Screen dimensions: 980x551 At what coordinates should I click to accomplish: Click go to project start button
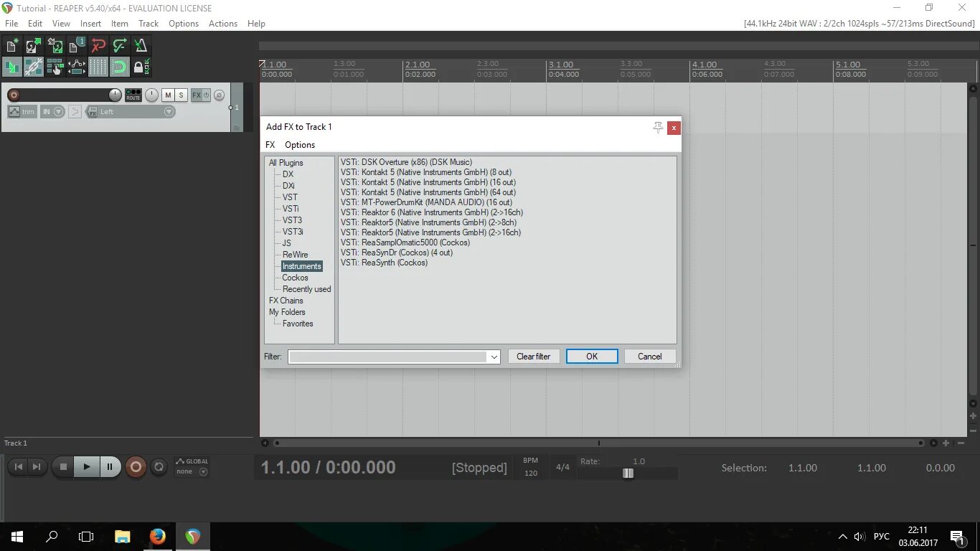click(x=19, y=466)
